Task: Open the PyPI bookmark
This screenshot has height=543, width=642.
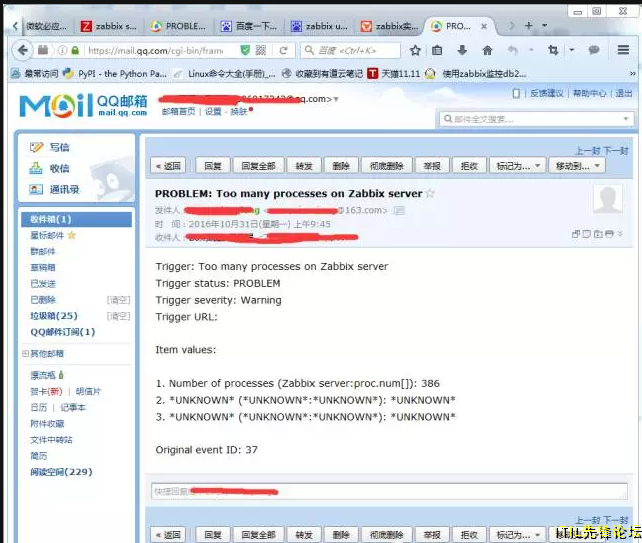Action: coord(115,74)
